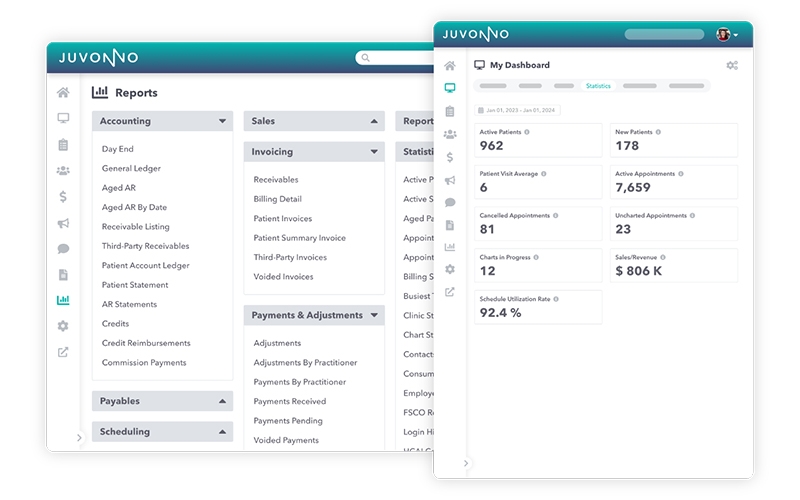Click info icon beside Sales/Revenue
The height and width of the screenshot is (500, 800).
(663, 257)
